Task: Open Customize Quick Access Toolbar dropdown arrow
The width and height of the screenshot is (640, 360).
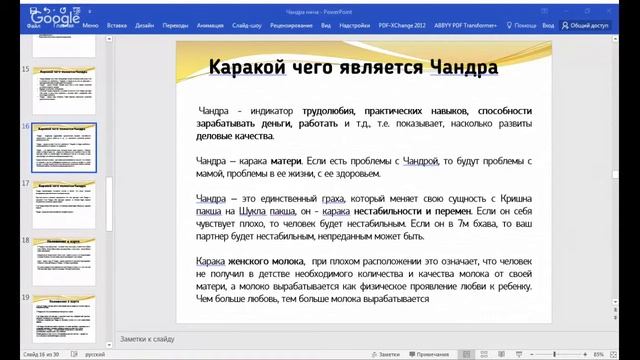Action: point(89,11)
